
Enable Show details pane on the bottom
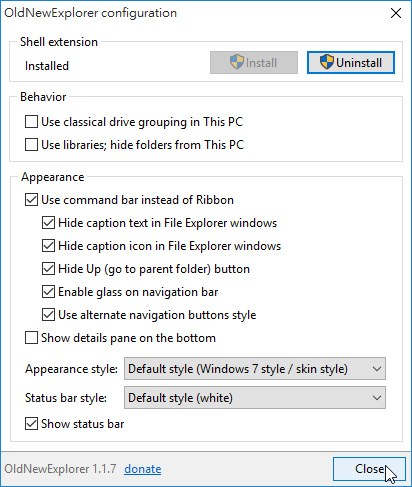31,338
